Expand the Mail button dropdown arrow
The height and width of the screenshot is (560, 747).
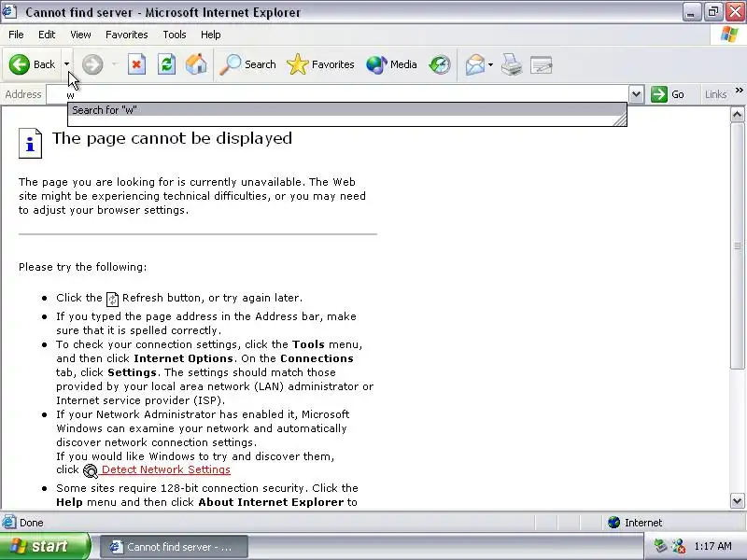[491, 64]
